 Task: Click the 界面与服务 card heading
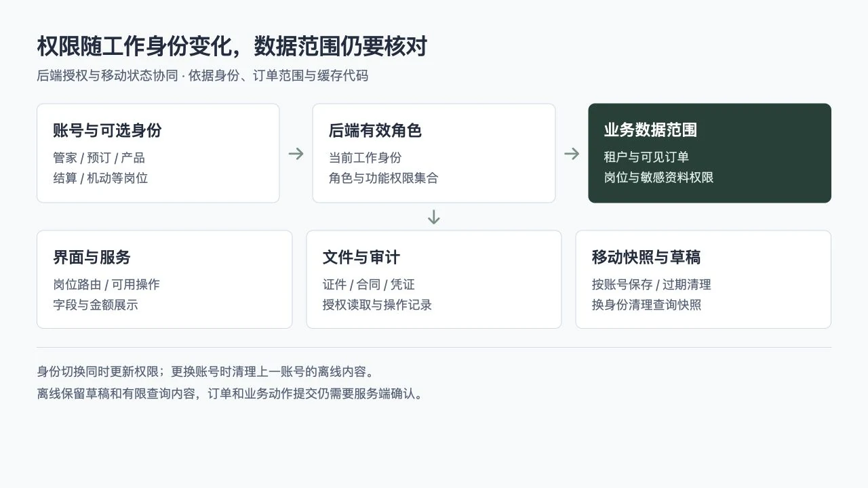pyautogui.click(x=92, y=258)
